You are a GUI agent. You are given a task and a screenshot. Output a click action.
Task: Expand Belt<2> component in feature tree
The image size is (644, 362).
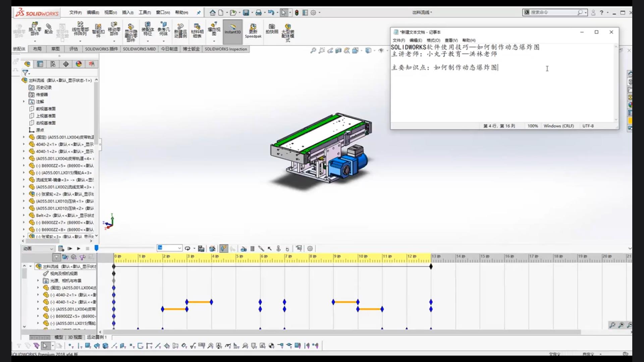click(24, 215)
